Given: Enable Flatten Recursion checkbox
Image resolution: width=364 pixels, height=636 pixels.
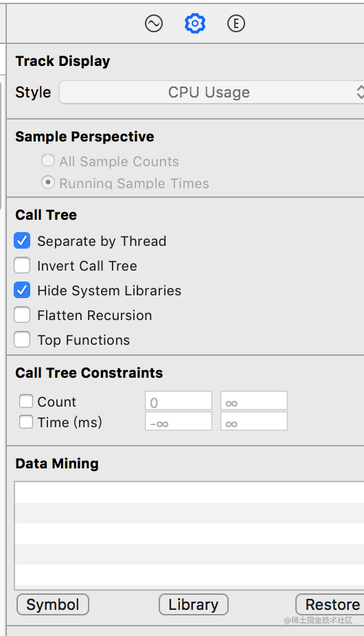Looking at the screenshot, I should (x=22, y=315).
